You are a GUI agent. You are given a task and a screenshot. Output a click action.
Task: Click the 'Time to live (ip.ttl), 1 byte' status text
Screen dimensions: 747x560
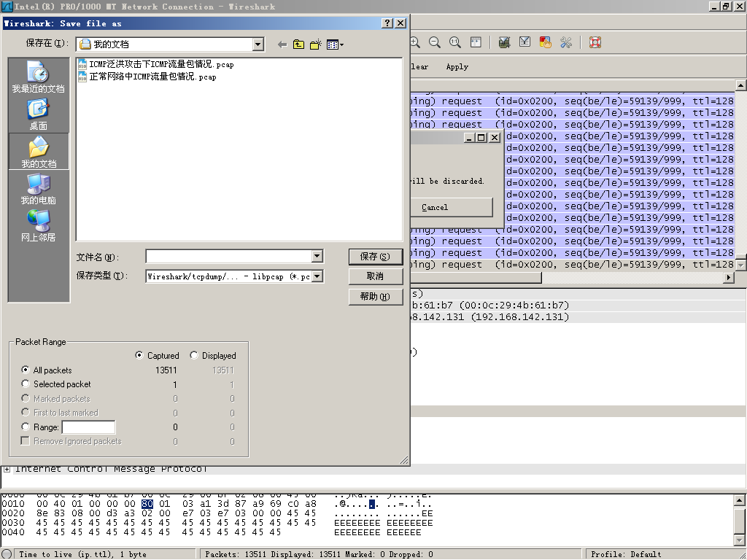click(83, 554)
